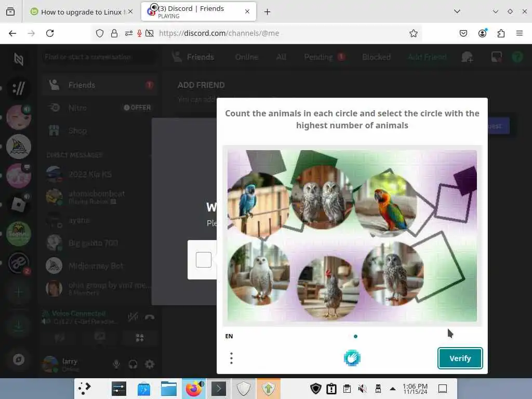This screenshot has width=532, height=399.
Task: Click the muted volume tray icon
Action: [362, 389]
